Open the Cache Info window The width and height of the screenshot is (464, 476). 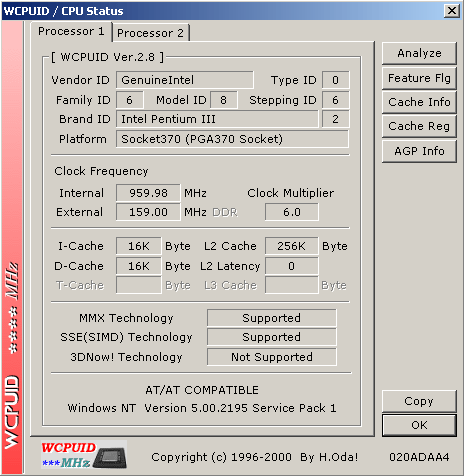(x=419, y=102)
